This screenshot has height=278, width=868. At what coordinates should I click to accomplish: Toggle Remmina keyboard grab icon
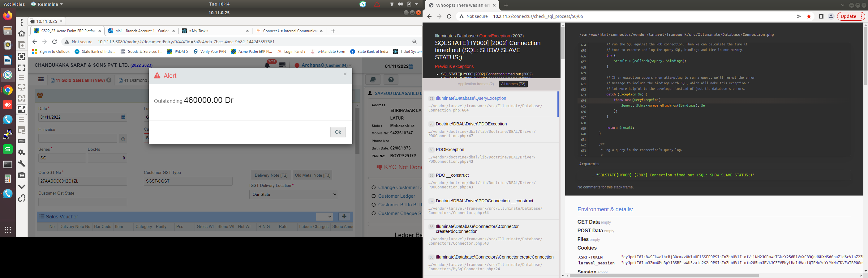coord(22,141)
